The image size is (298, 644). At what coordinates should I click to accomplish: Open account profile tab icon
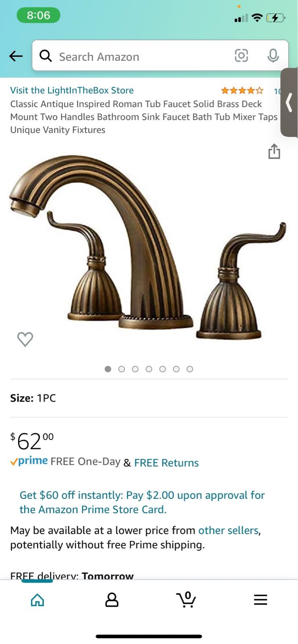point(112,600)
